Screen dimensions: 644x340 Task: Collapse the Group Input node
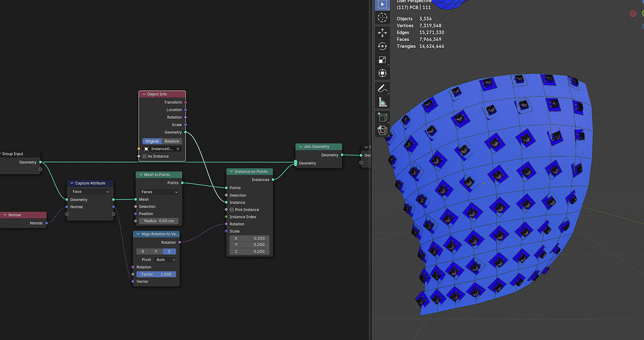click(1, 154)
